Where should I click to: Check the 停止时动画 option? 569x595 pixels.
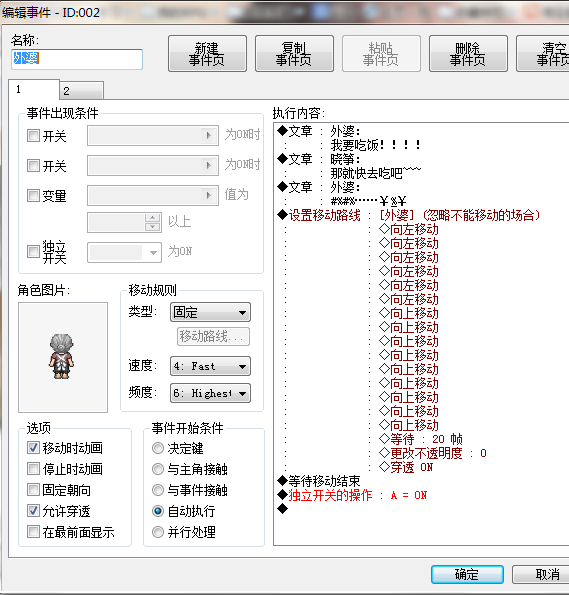(33, 469)
